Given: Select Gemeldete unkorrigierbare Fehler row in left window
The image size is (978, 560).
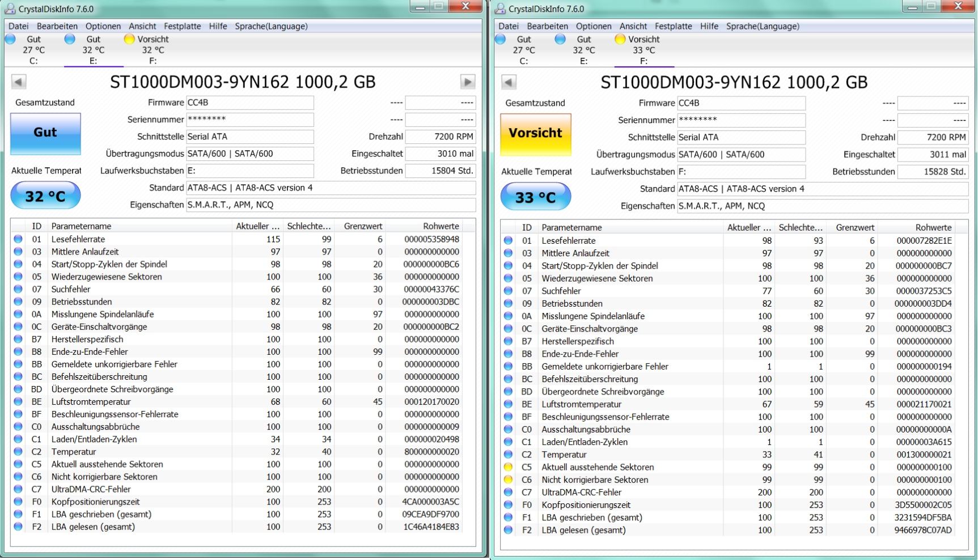Looking at the screenshot, I should tap(237, 364).
